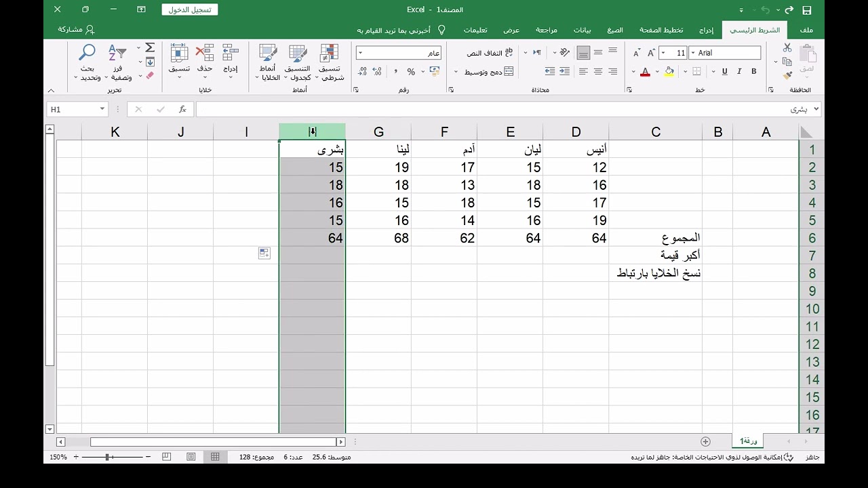Click the Clear eraser icon
Viewport: 868px width, 488px height.
click(150, 75)
